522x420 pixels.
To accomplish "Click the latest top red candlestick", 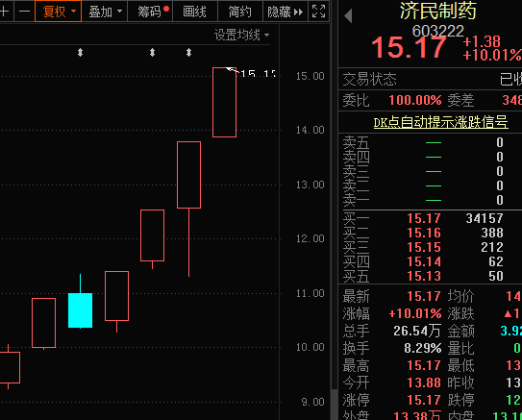I will (224, 102).
